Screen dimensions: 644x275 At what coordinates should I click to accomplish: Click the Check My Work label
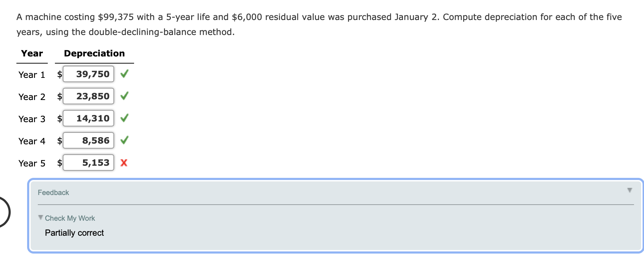coord(70,218)
